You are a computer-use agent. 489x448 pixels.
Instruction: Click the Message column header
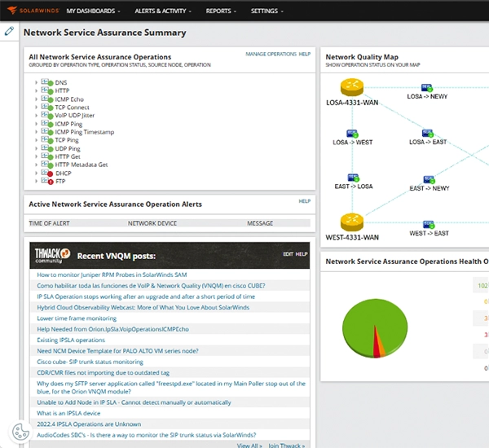pyautogui.click(x=260, y=223)
